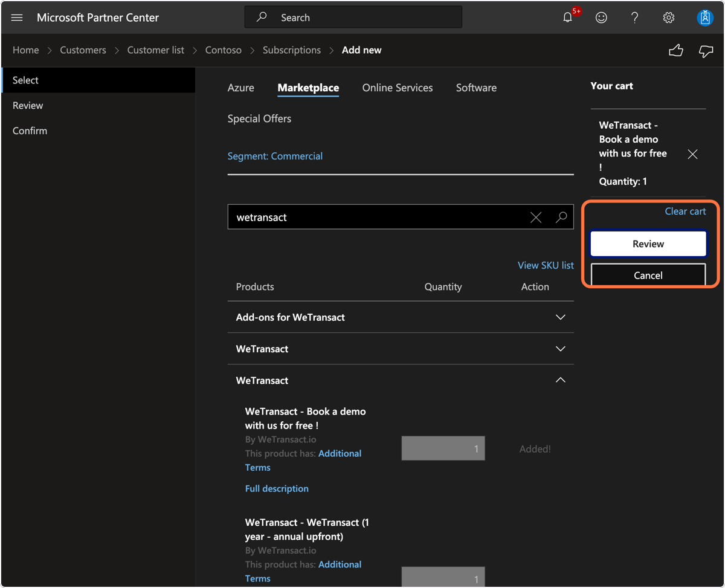Image resolution: width=725 pixels, height=588 pixels.
Task: Click the Microsoft Partner Center title
Action: point(98,18)
